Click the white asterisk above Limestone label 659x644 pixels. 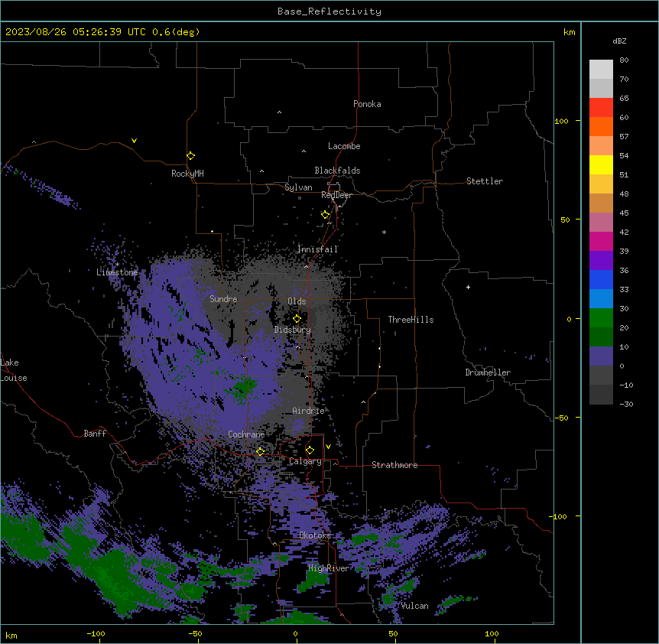117,265
